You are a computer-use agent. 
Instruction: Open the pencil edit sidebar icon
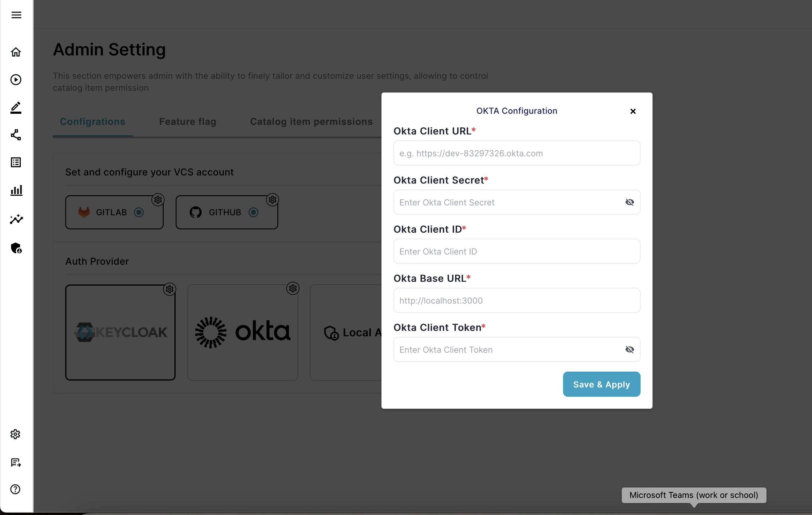tap(16, 107)
